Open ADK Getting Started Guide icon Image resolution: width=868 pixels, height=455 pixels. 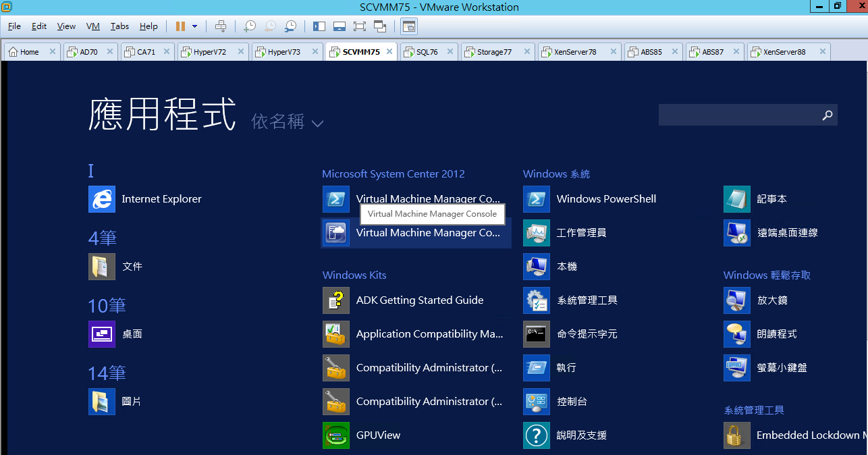[336, 300]
